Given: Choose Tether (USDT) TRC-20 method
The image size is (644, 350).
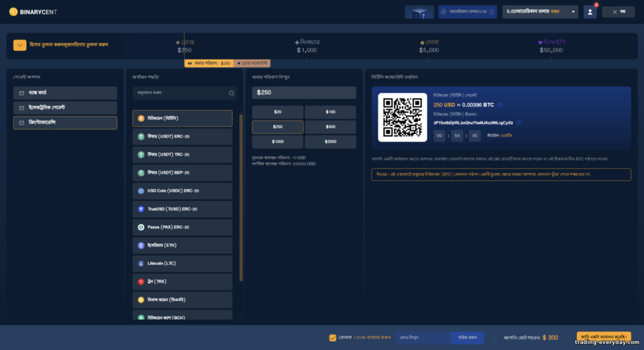Looking at the screenshot, I should [182, 155].
